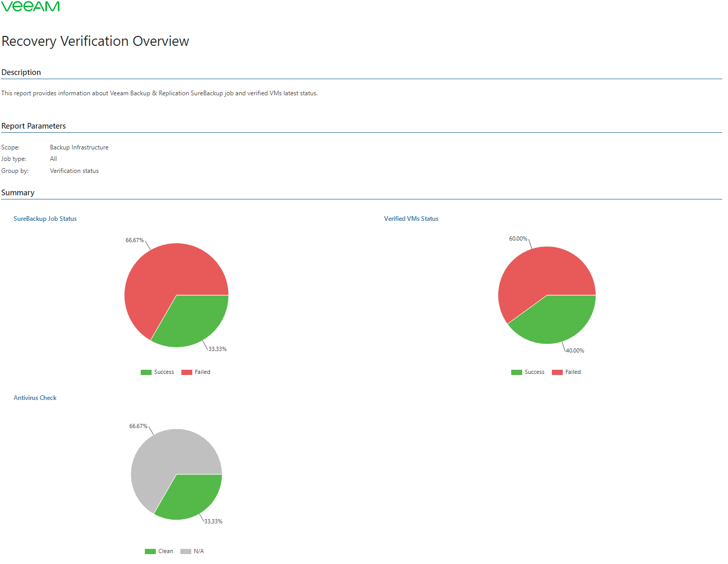Click the Job type value All
728x564 pixels.
[x=54, y=159]
